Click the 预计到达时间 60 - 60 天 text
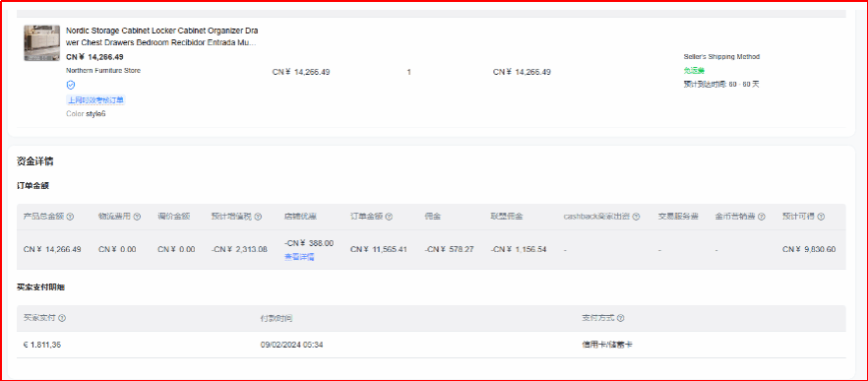 point(721,85)
